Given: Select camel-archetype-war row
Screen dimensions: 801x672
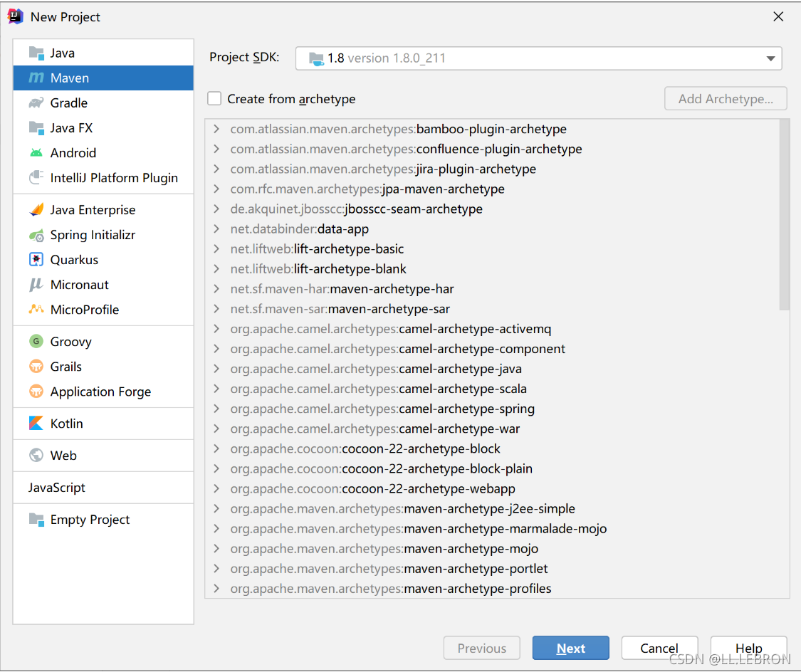Looking at the screenshot, I should 492,429.
